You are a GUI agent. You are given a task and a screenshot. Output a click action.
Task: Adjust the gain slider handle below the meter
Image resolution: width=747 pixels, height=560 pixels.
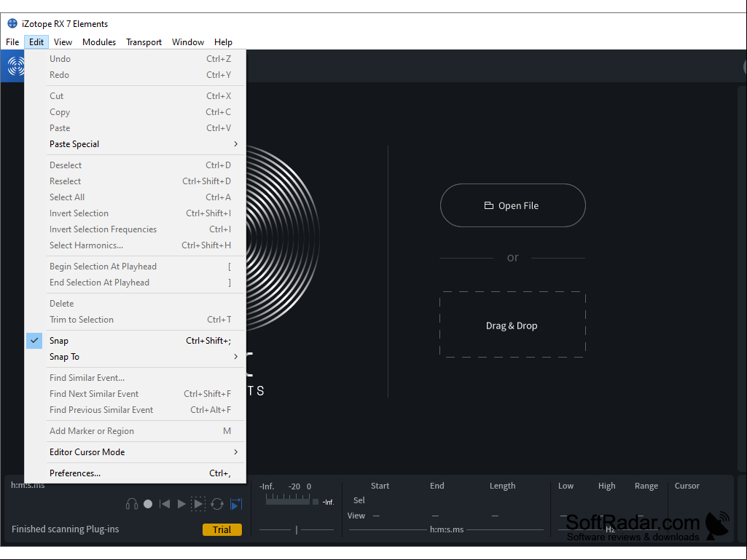(297, 529)
